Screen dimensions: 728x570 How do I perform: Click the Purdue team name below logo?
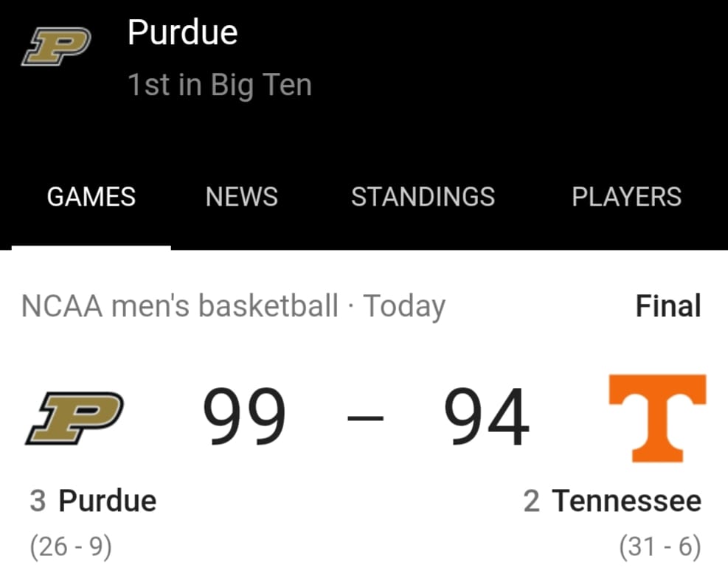(107, 501)
